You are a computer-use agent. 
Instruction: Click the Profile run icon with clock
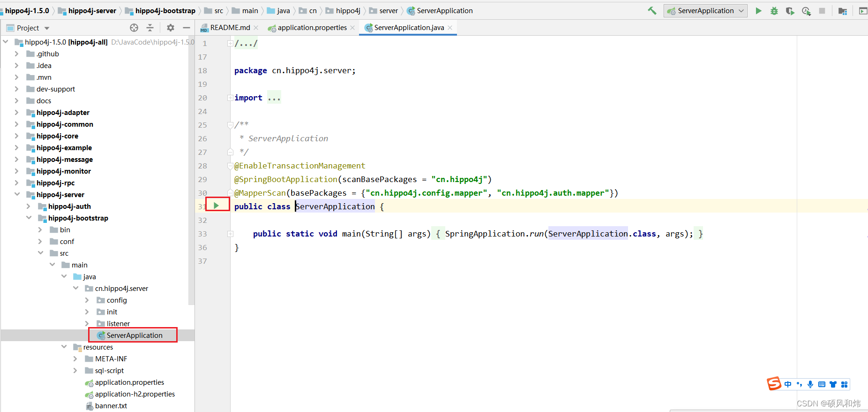(806, 11)
